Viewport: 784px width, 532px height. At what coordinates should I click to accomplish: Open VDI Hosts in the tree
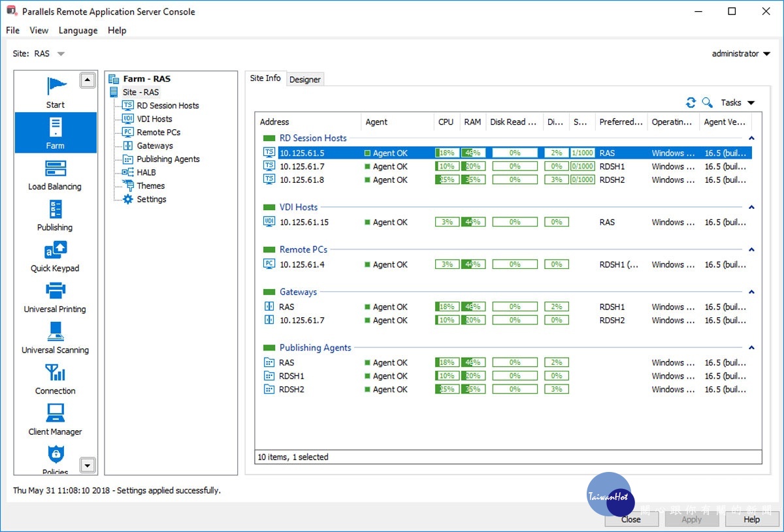[x=155, y=119]
